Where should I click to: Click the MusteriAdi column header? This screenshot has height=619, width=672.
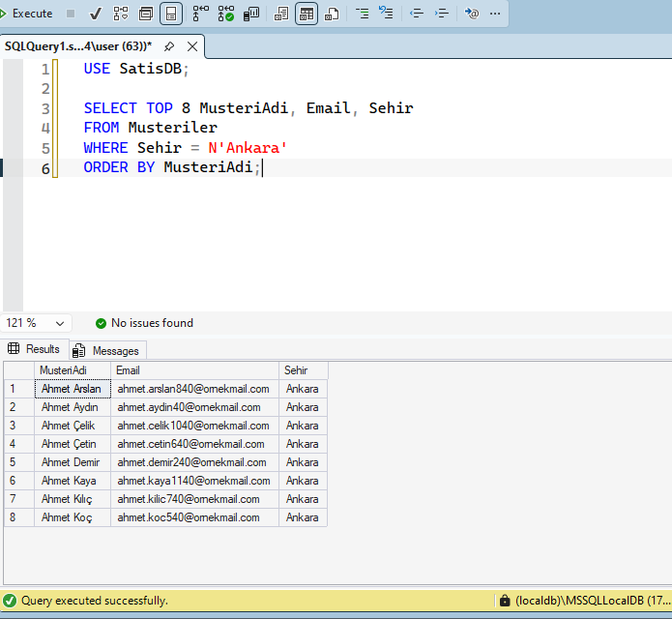73,370
